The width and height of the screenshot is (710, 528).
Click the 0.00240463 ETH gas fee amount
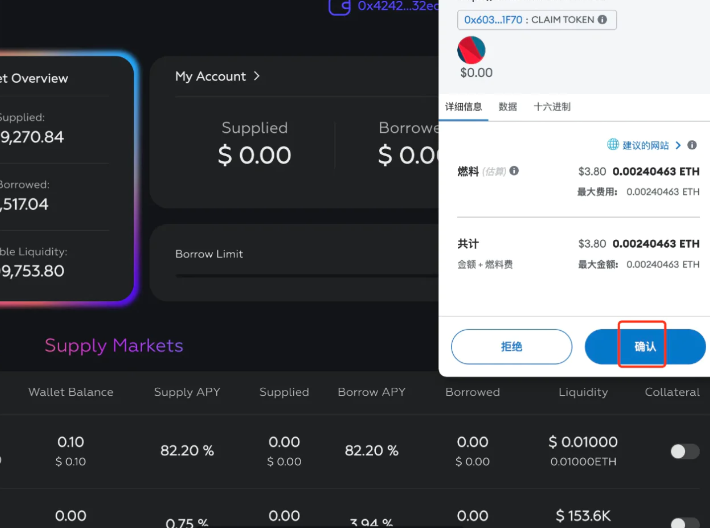(656, 172)
